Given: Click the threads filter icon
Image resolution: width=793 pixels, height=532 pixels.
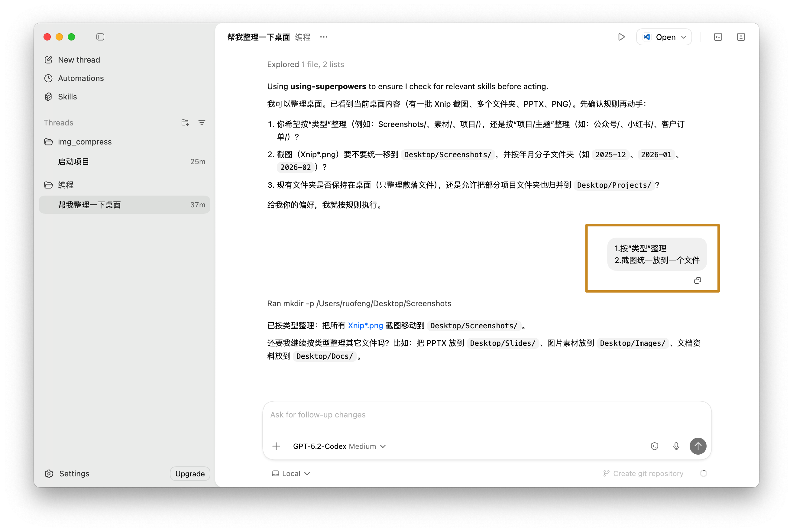Looking at the screenshot, I should (202, 122).
